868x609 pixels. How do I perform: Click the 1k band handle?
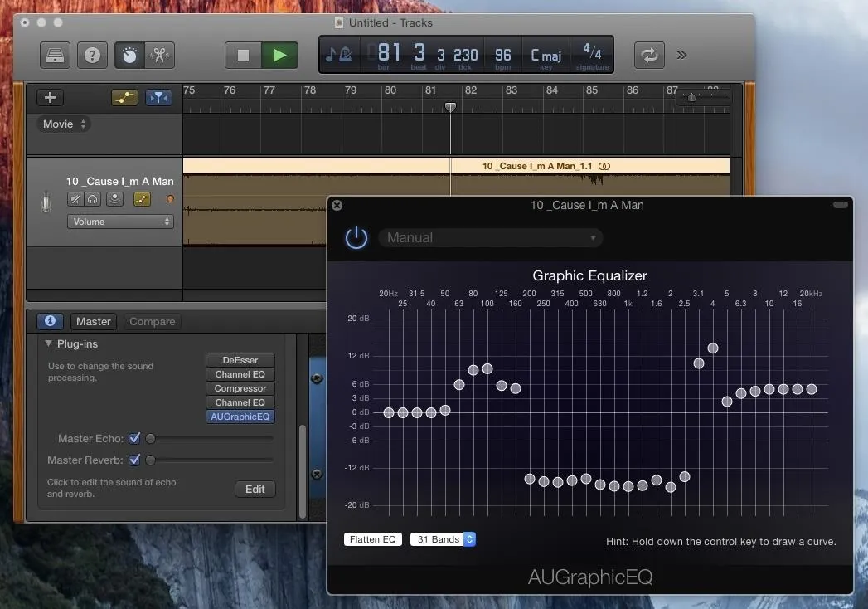[628, 486]
